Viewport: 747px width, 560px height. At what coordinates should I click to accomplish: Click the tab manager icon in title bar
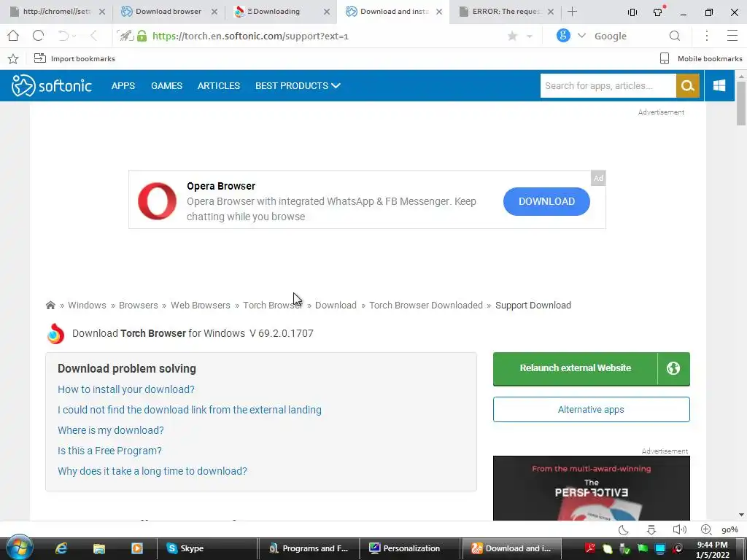coord(632,12)
